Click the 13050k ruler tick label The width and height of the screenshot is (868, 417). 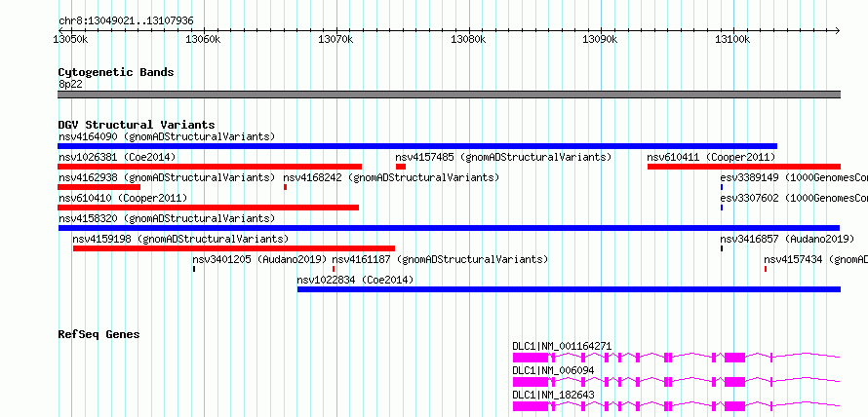click(70, 39)
